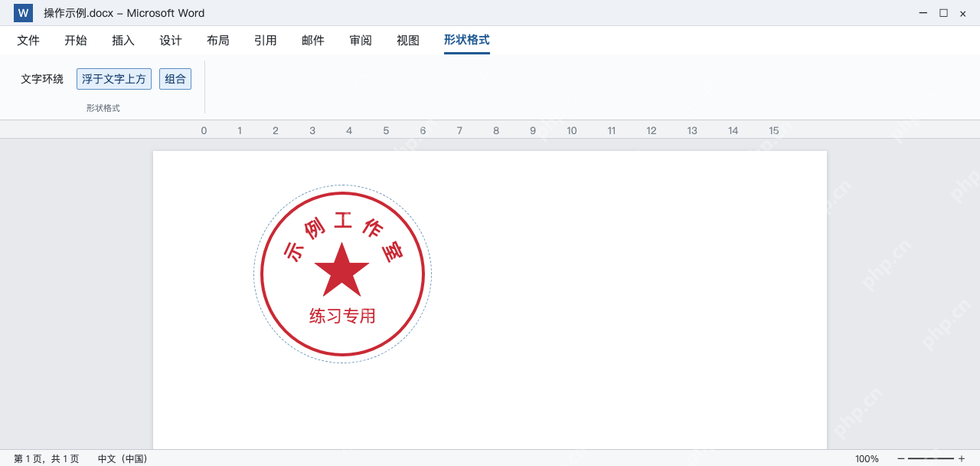The height and width of the screenshot is (466, 980).
Task: Select the 视图 tab
Action: point(408,41)
